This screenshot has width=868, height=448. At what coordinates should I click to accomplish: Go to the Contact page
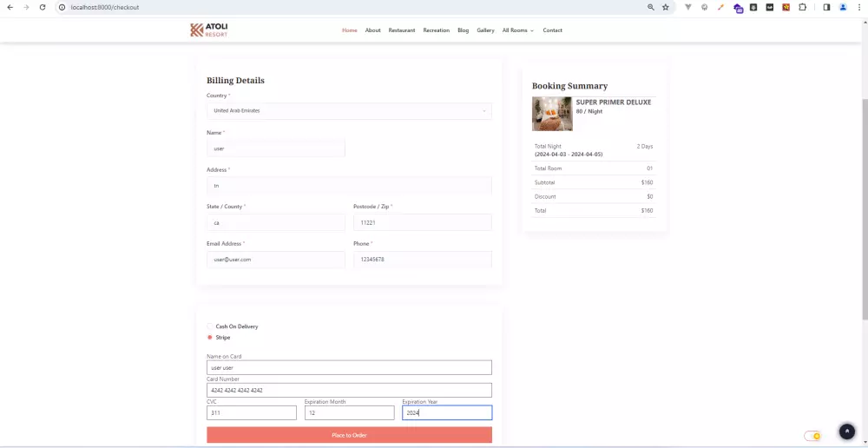[552, 30]
